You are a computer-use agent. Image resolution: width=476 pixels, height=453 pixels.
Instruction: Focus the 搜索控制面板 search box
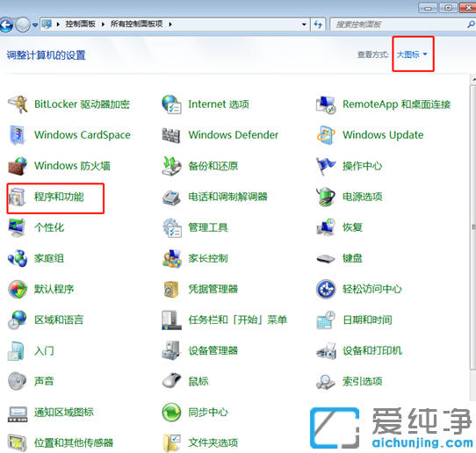click(x=400, y=25)
